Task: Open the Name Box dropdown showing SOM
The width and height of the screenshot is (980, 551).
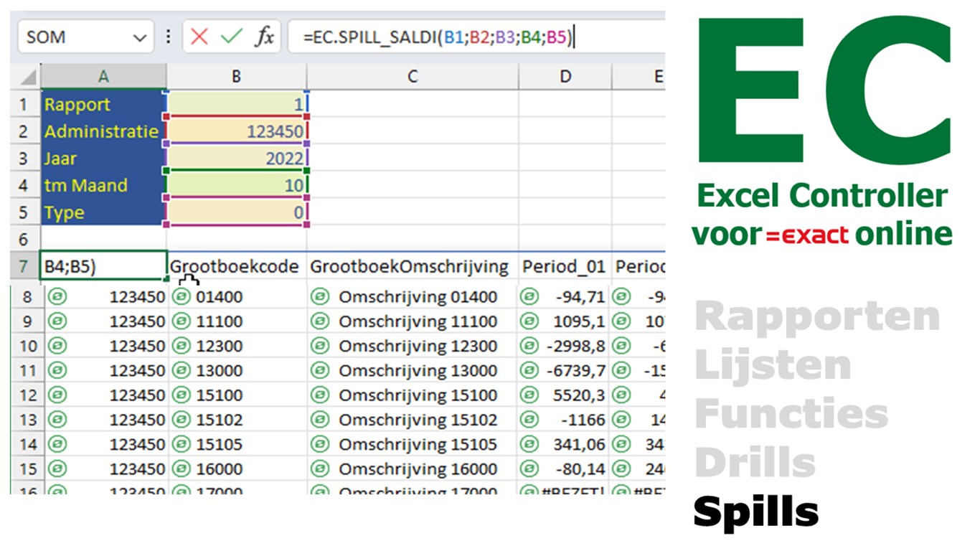Action: click(138, 37)
